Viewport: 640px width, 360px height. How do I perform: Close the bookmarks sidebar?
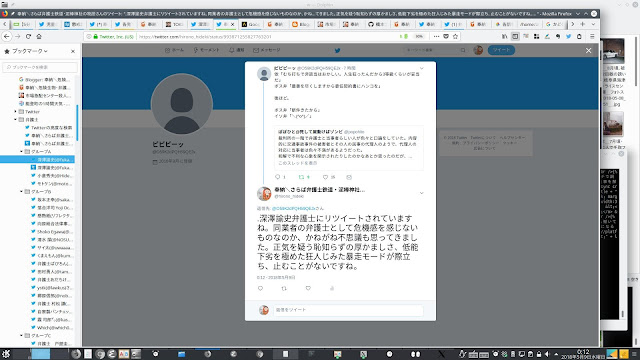click(73, 51)
